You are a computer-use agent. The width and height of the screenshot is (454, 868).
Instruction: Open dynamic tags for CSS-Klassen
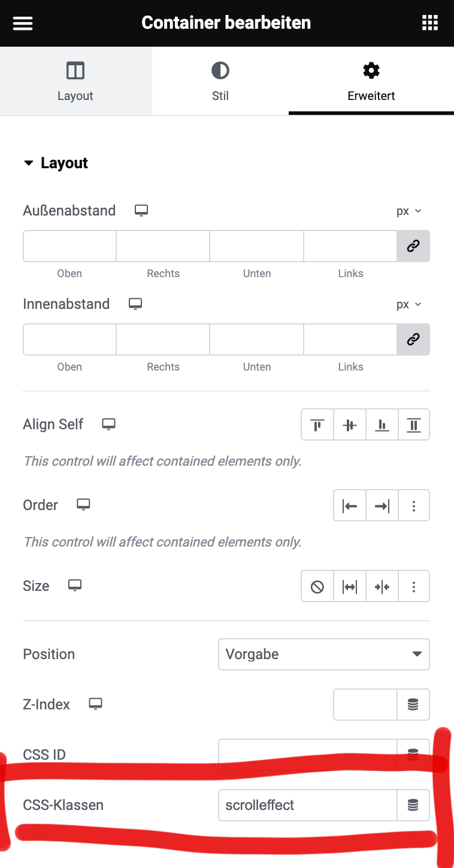413,805
